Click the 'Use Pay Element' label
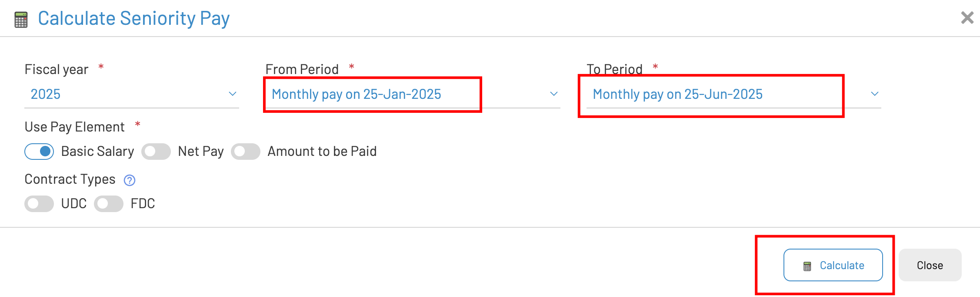Viewport: 980px width, 297px height. (x=74, y=127)
